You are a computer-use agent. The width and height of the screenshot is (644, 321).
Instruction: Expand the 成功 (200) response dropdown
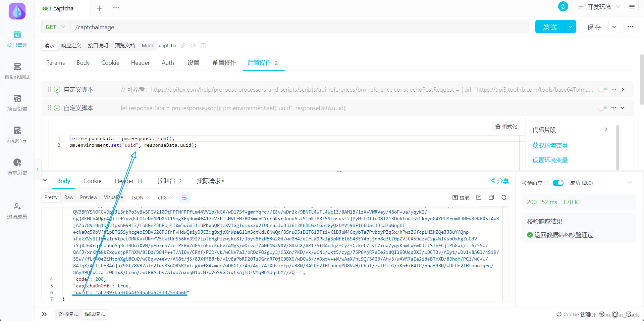[629, 183]
